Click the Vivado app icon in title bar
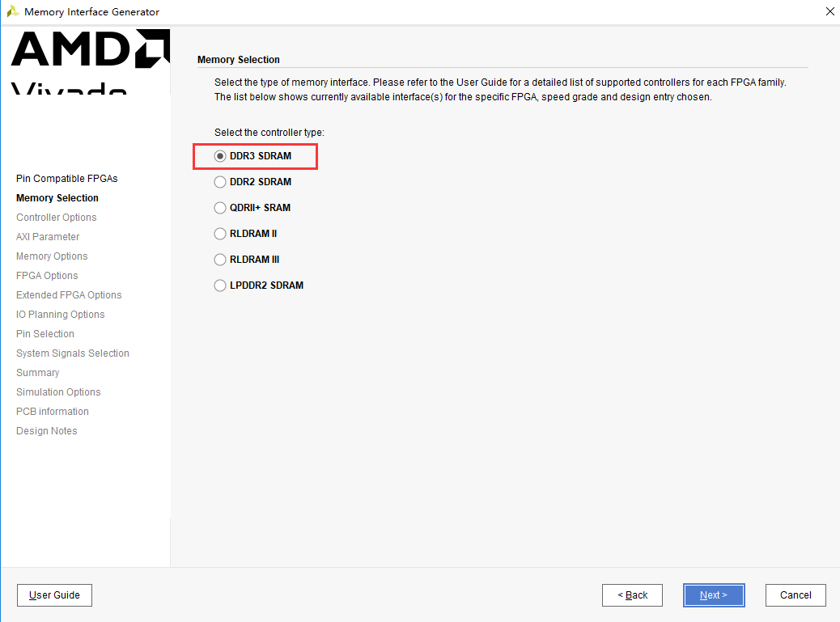Image resolution: width=840 pixels, height=622 pixels. point(13,11)
